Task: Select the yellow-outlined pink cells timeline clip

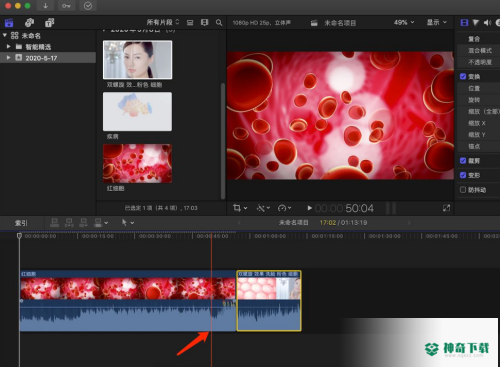Action: [x=269, y=301]
